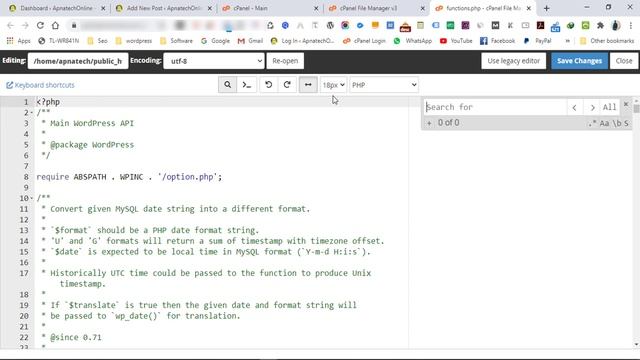The image size is (640, 360).
Task: Open the PayPal bookmark
Action: (537, 41)
